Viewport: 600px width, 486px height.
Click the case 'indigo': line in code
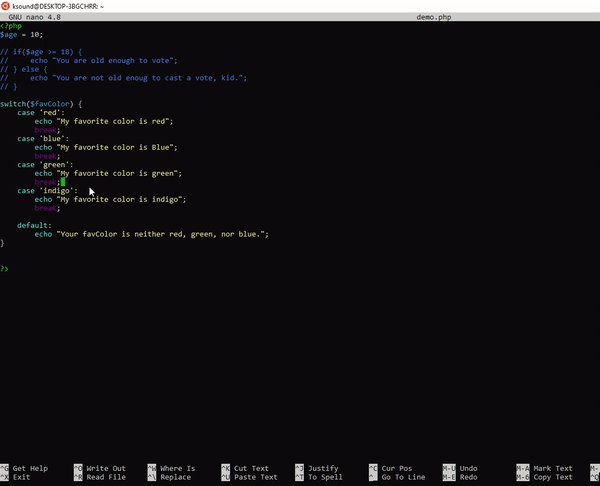point(47,190)
